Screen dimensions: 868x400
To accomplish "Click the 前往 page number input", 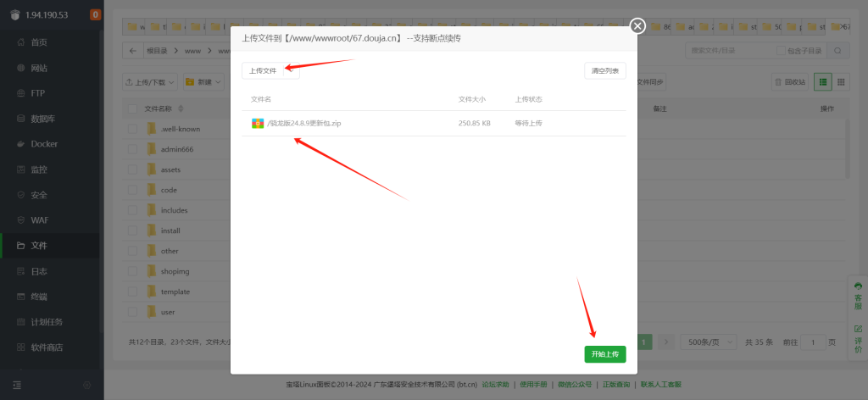I will pos(813,342).
